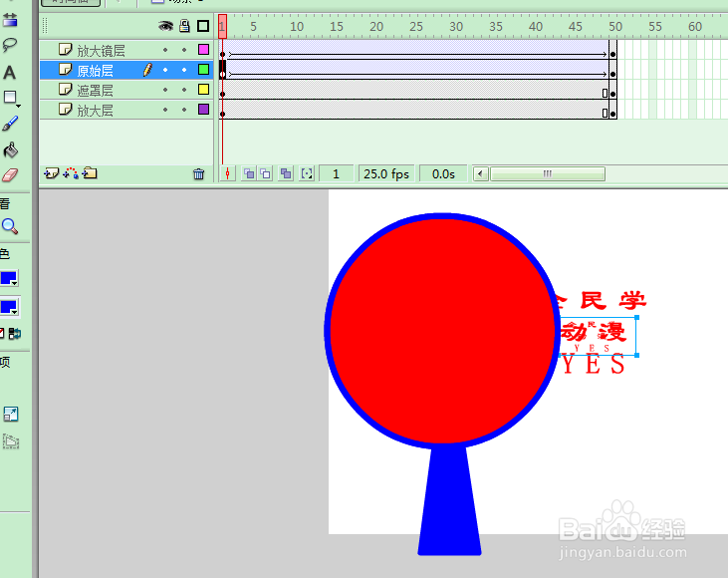Select the Rectangle tool
728x578 pixels.
click(x=10, y=97)
